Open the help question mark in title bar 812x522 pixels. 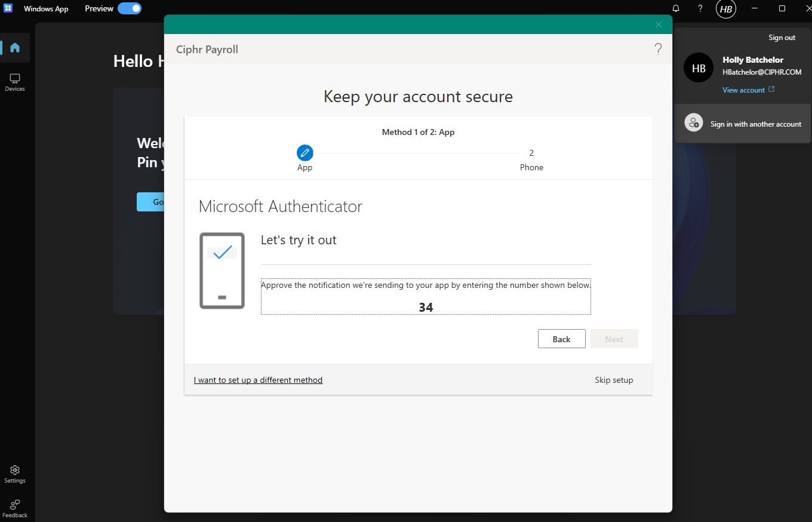click(x=700, y=8)
